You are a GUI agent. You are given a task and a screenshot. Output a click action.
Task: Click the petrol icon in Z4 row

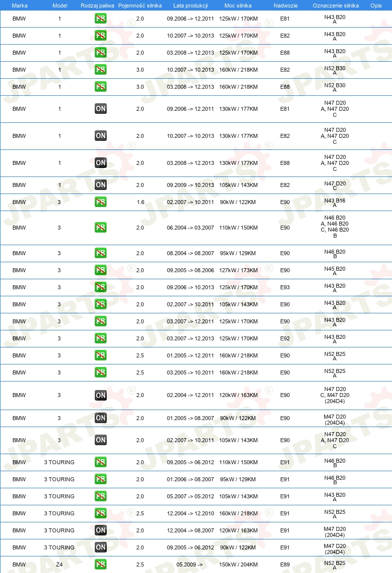(x=100, y=564)
